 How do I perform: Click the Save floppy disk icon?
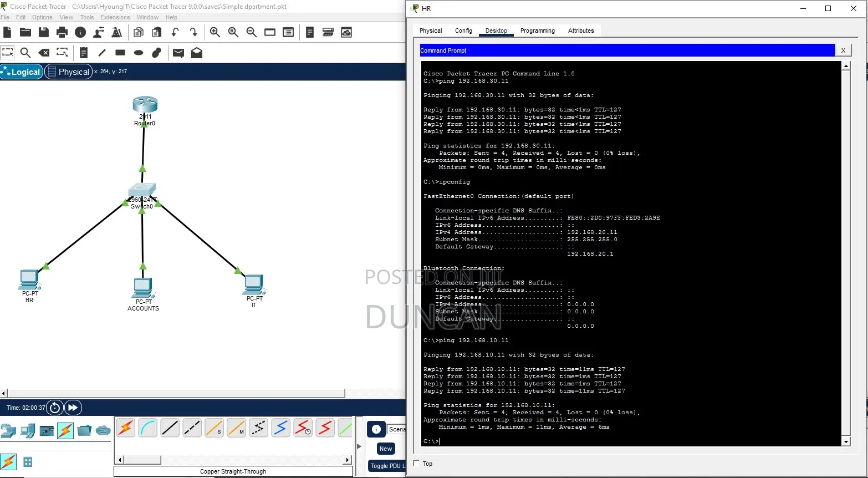pos(44,32)
